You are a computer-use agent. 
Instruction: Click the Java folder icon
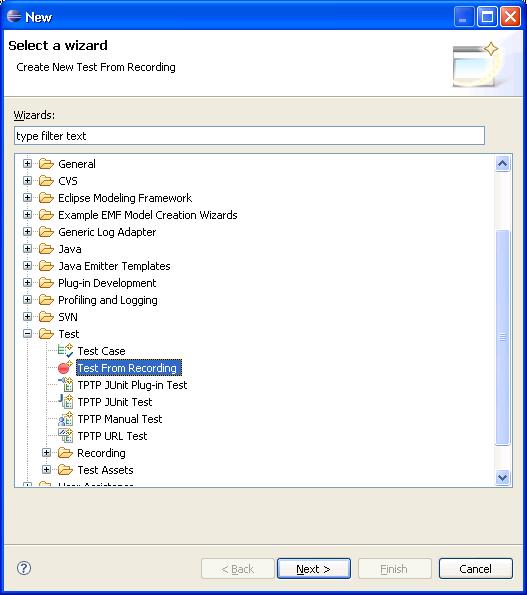[46, 249]
